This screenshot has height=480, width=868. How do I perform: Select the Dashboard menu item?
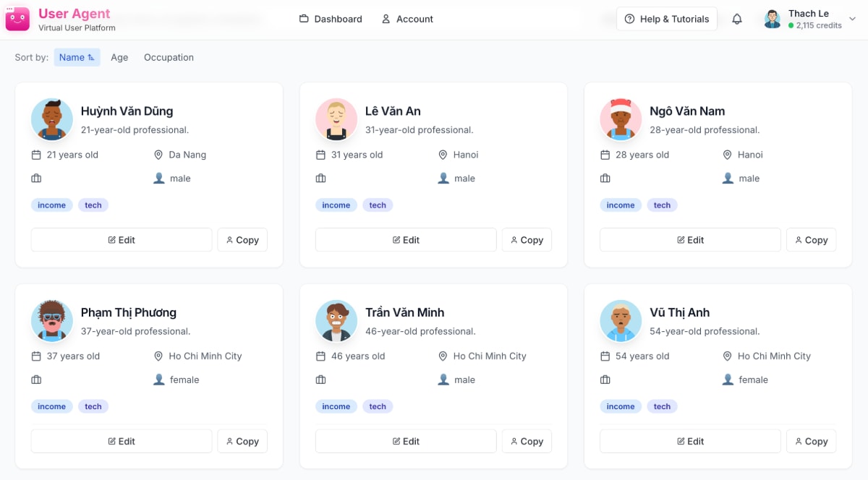coord(330,19)
